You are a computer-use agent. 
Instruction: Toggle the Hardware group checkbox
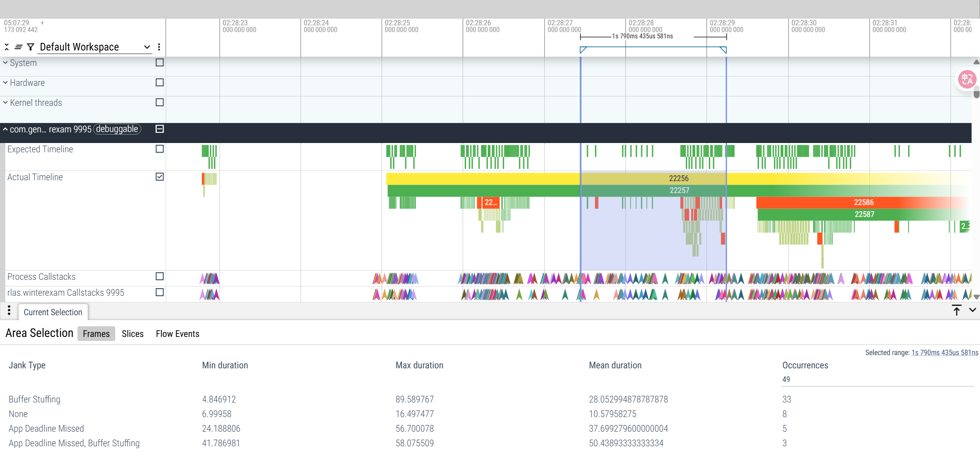tap(160, 83)
